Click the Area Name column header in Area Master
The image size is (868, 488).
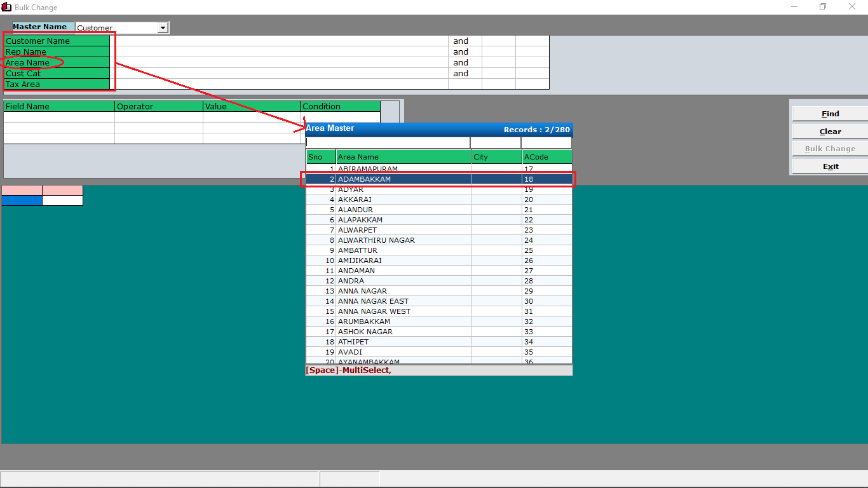point(403,157)
